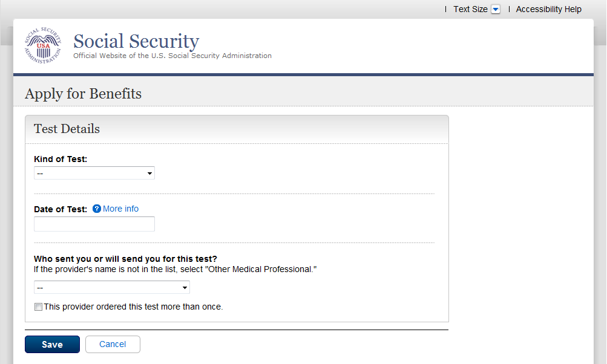Click the Social Security site title
Viewport: 607px width, 364px height.
pos(136,41)
